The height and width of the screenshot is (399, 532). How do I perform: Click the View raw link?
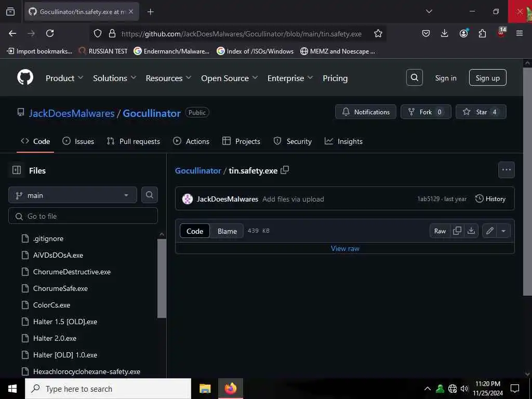345,248
